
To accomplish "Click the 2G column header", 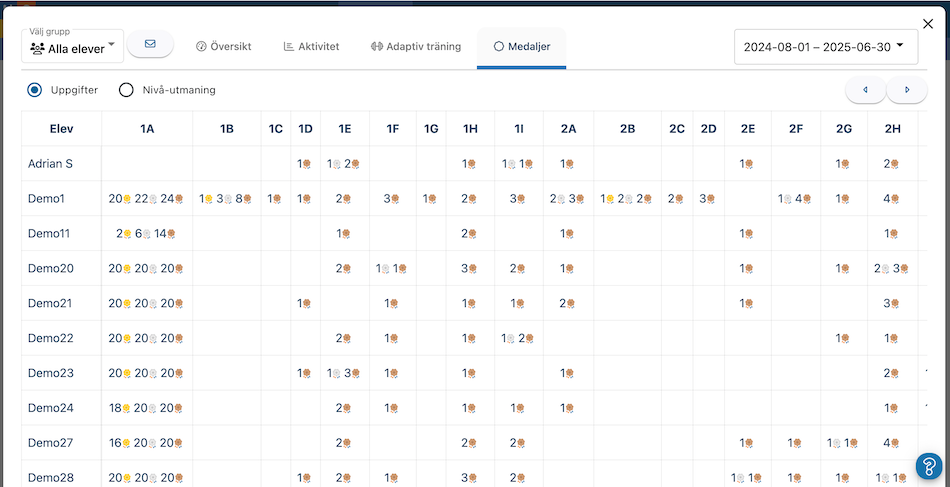I will (x=844, y=128).
